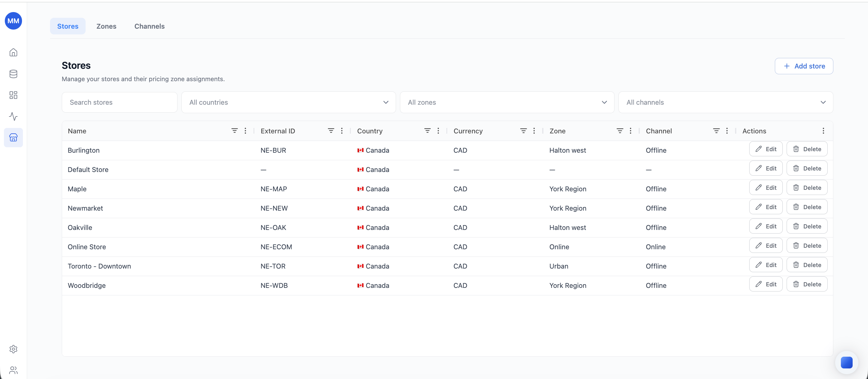Switch to the Channels tab
This screenshot has width=868, height=379.
[149, 26]
